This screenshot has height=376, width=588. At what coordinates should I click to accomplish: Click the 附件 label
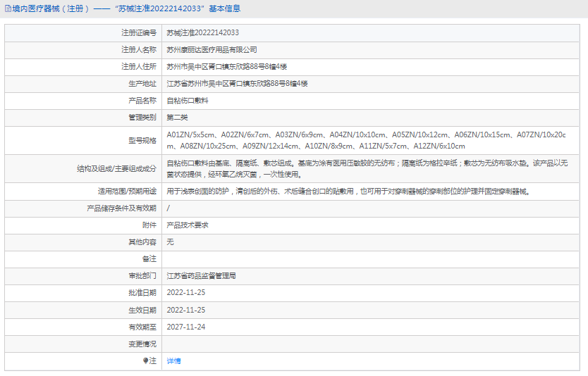149,225
